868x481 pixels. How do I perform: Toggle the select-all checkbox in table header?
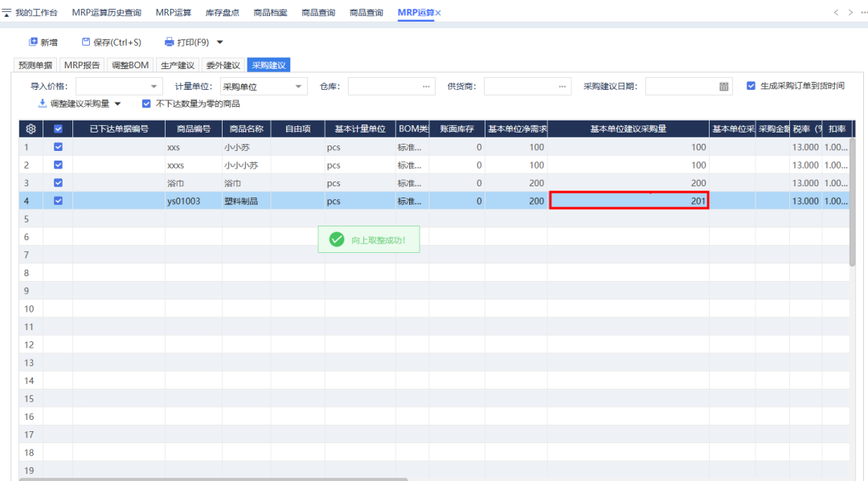point(58,128)
